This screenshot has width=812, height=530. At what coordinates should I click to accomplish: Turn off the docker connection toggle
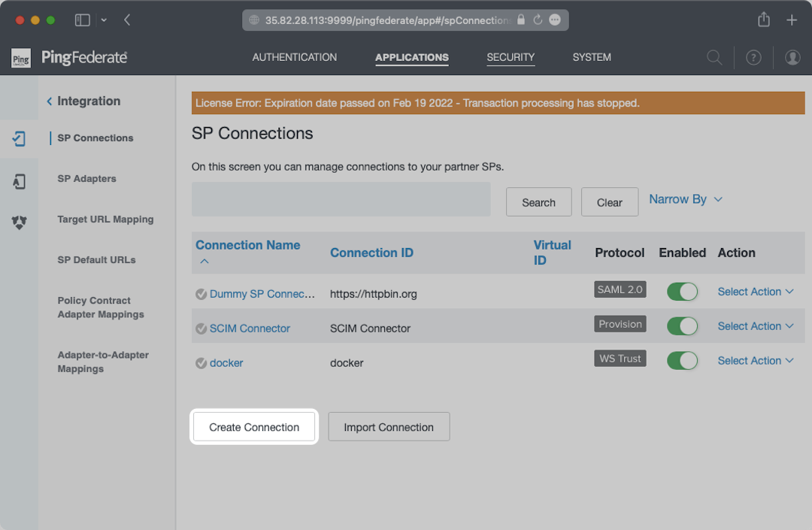coord(682,361)
